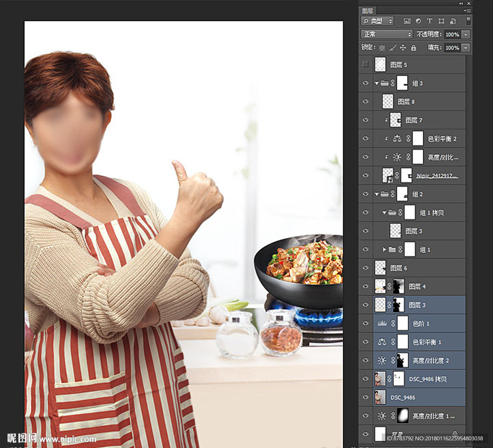Select the 图层 5 layer thumbnail
Image resolution: width=493 pixels, height=448 pixels.
click(x=380, y=65)
